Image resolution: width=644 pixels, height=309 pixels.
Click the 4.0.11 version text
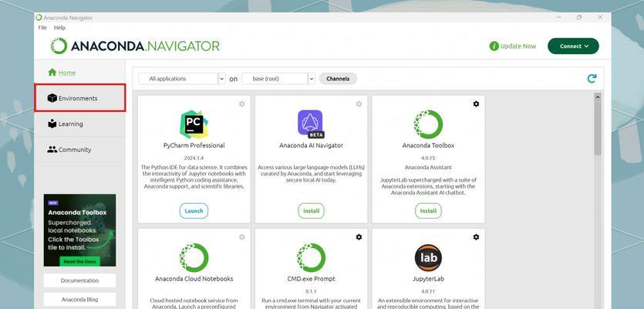pyautogui.click(x=428, y=291)
